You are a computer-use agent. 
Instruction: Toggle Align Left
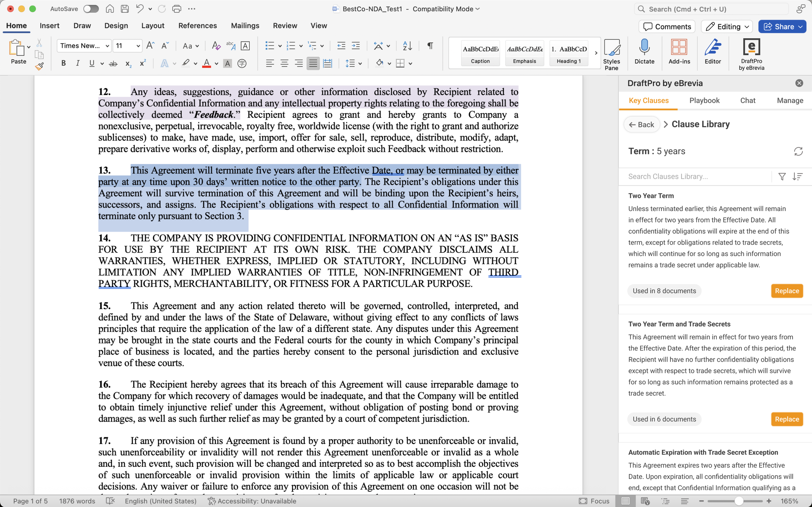tap(270, 63)
